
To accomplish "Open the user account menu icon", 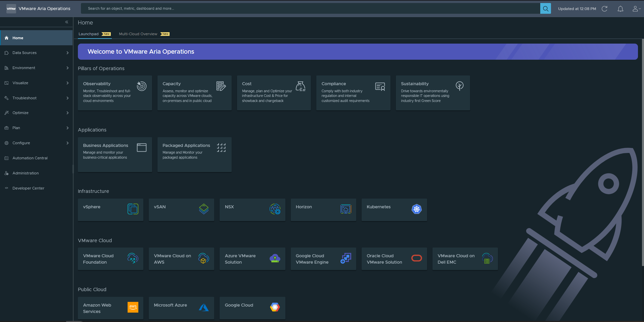I will 636,9.
